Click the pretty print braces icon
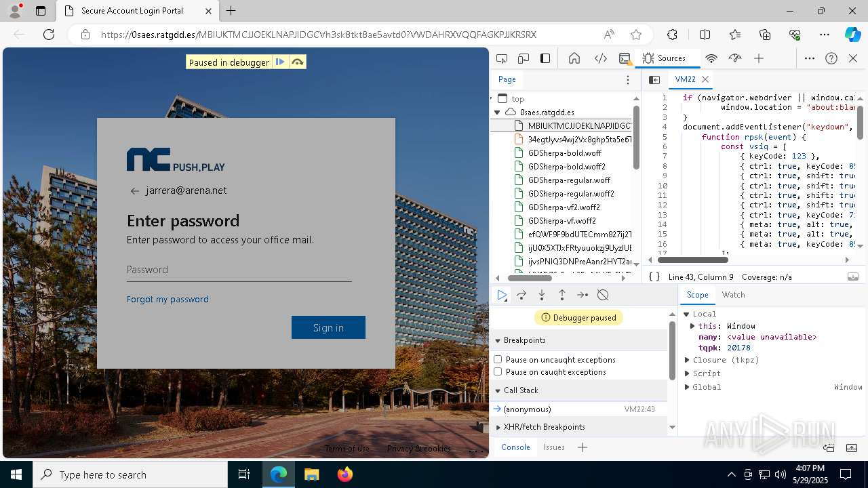Image resolution: width=868 pixels, height=488 pixels. coord(654,277)
